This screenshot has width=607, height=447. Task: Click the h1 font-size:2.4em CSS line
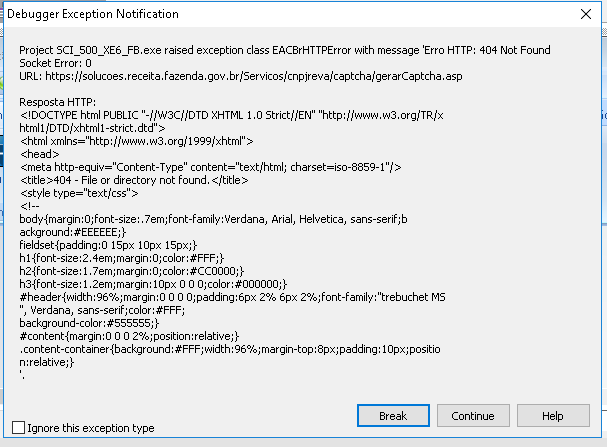click(x=122, y=258)
